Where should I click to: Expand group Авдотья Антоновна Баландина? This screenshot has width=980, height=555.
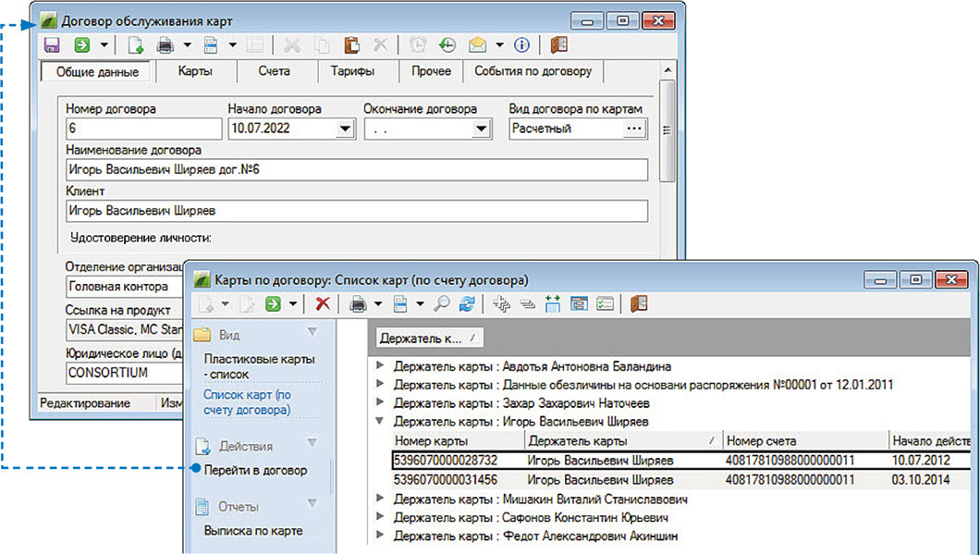coord(380,366)
